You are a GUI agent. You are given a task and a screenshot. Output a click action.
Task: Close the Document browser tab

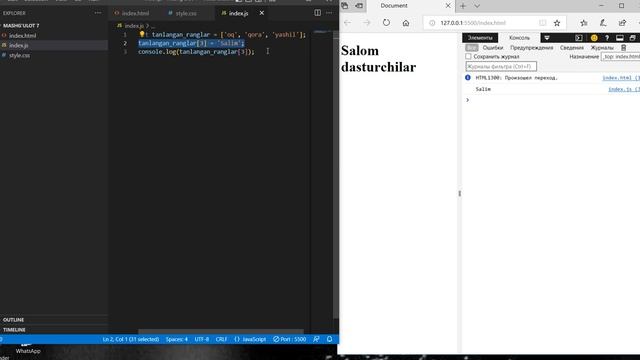pyautogui.click(x=448, y=6)
